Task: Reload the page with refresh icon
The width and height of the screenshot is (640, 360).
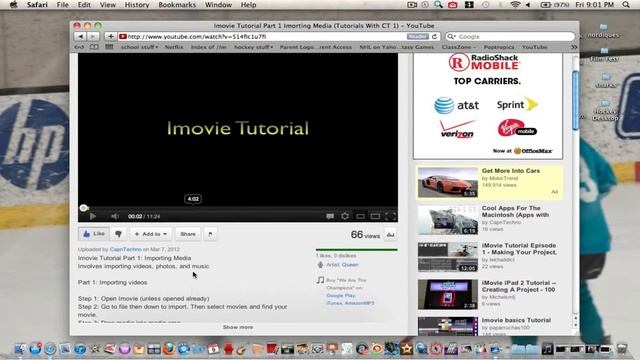Action: point(434,36)
